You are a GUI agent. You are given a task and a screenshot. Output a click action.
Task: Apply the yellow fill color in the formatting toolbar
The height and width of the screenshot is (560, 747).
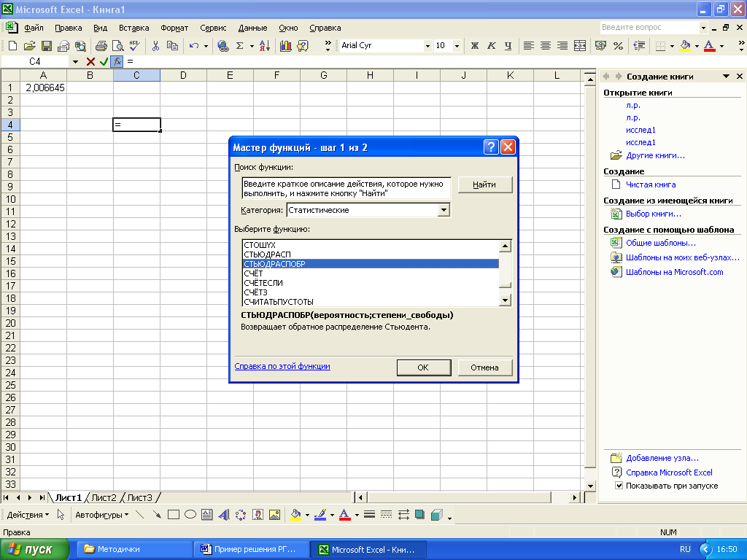coord(685,46)
